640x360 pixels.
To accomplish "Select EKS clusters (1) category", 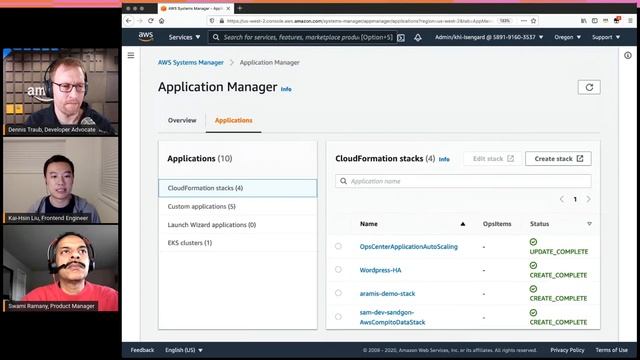I will [238, 243].
